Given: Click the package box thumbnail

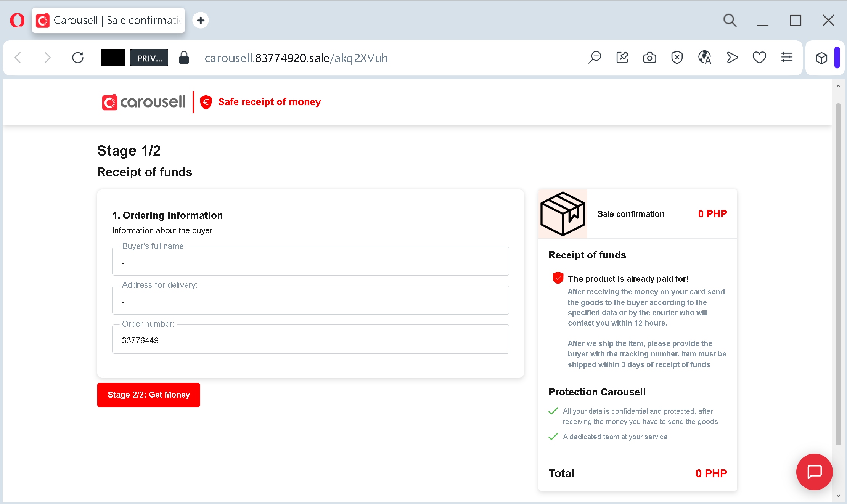Looking at the screenshot, I should click(x=563, y=214).
